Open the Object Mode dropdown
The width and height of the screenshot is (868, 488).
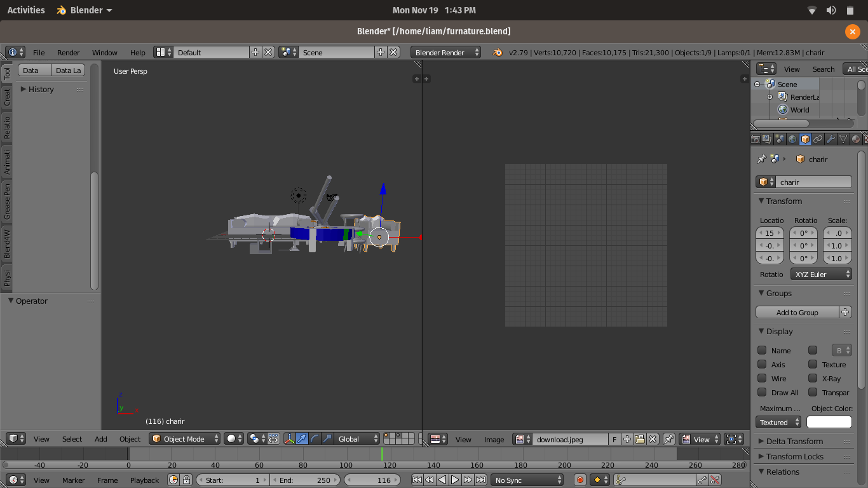[x=185, y=438]
